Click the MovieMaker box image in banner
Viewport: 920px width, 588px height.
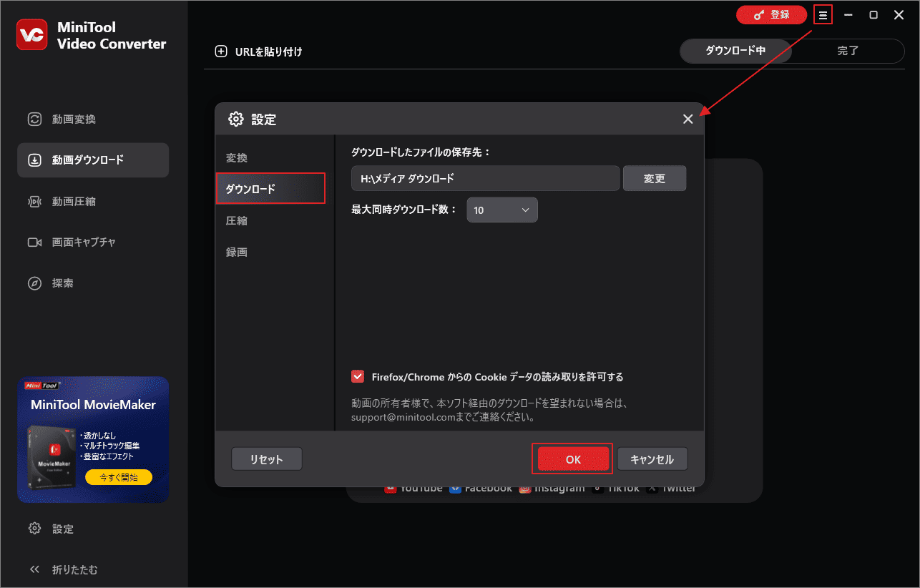[x=52, y=456]
